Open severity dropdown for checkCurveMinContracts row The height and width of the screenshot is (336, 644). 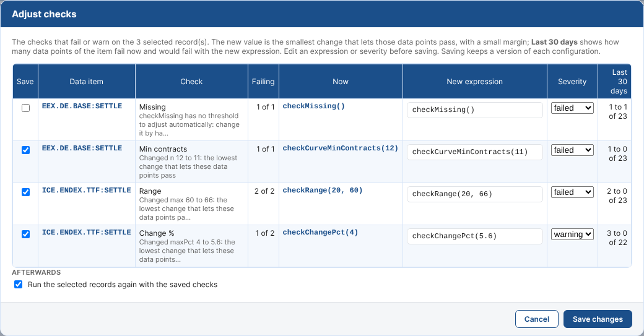(x=572, y=150)
